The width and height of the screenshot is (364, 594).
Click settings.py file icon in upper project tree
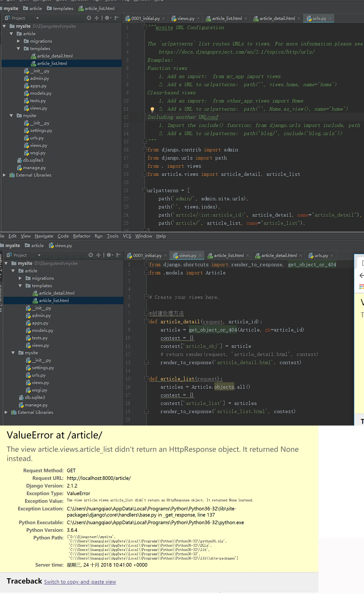26,131
